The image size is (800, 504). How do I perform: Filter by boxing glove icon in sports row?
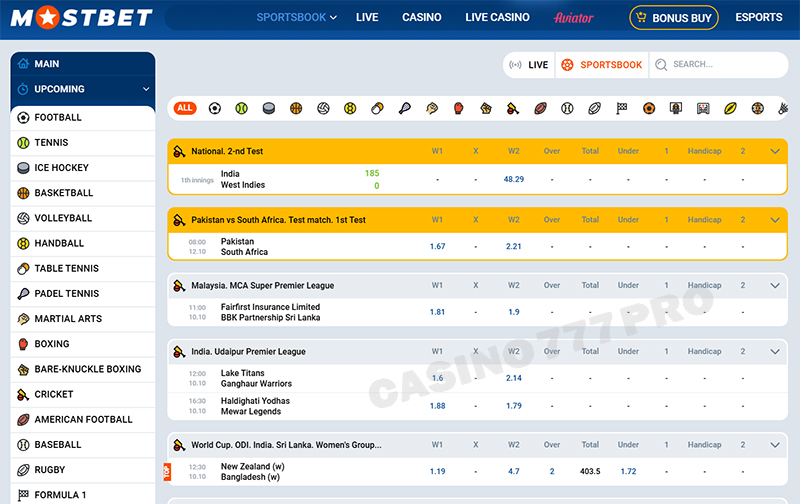459,108
